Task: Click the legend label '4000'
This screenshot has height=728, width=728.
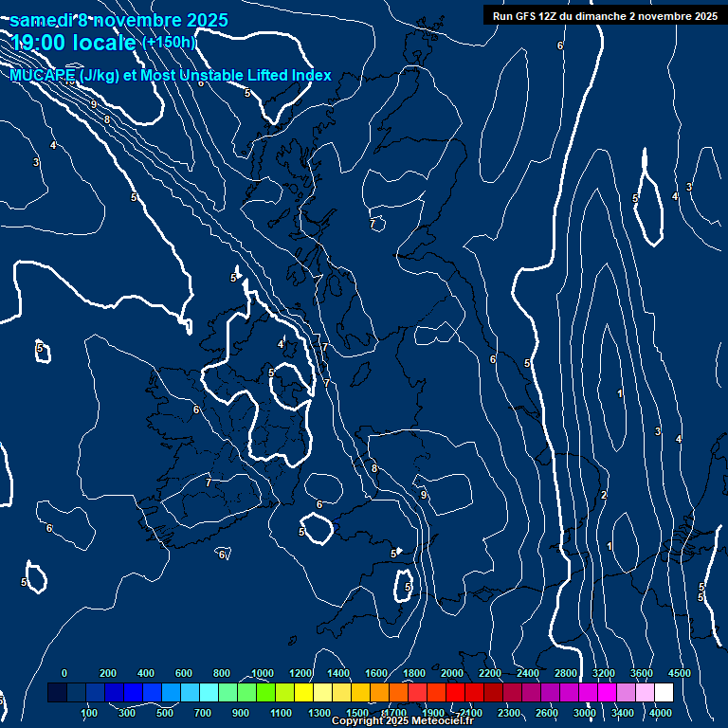Action: tap(660, 713)
